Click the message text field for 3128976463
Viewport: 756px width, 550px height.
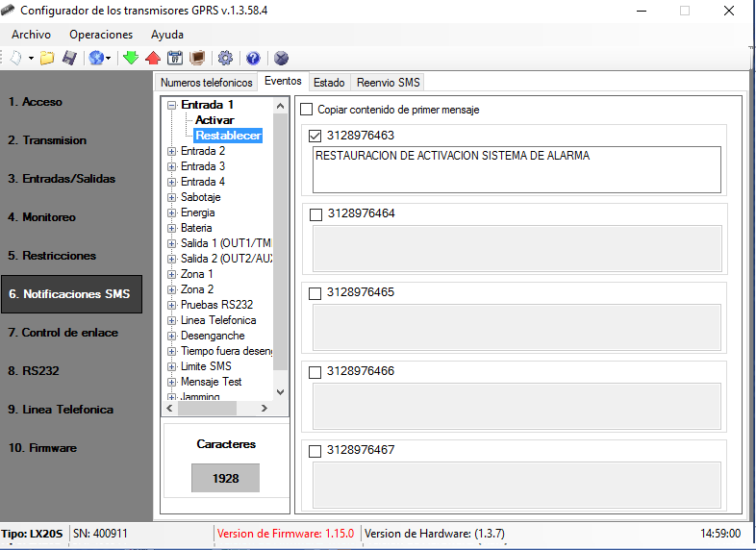(517, 169)
